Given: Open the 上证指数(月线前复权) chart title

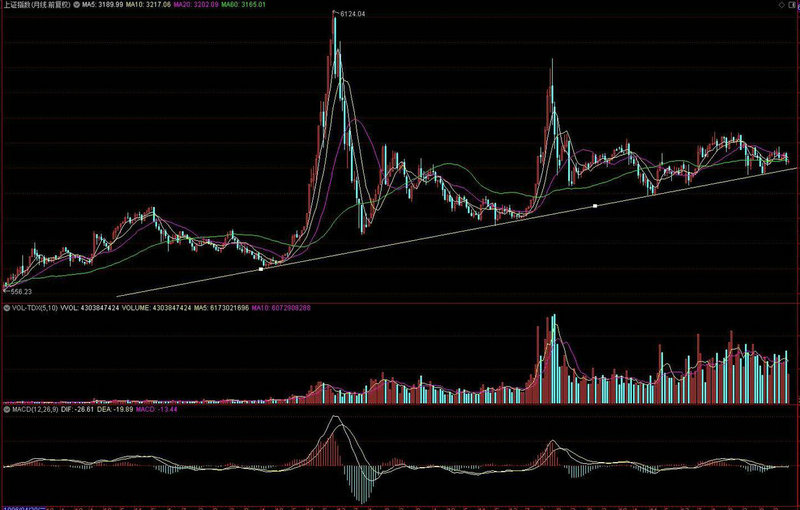Looking at the screenshot, I should coord(36,5).
